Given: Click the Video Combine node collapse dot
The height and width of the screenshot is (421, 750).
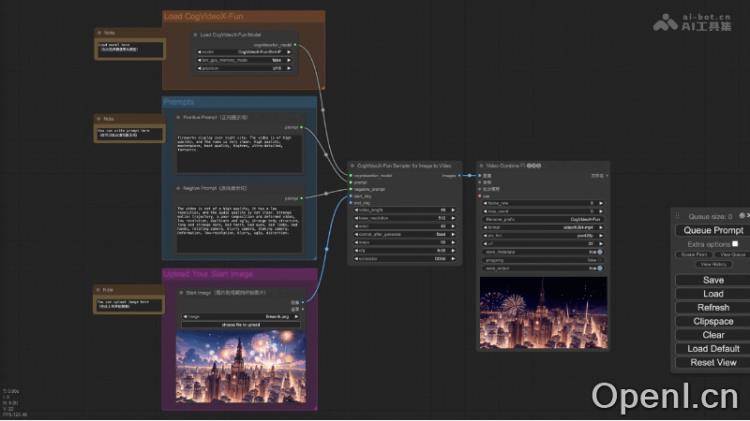Looking at the screenshot, I should pyautogui.click(x=482, y=166).
